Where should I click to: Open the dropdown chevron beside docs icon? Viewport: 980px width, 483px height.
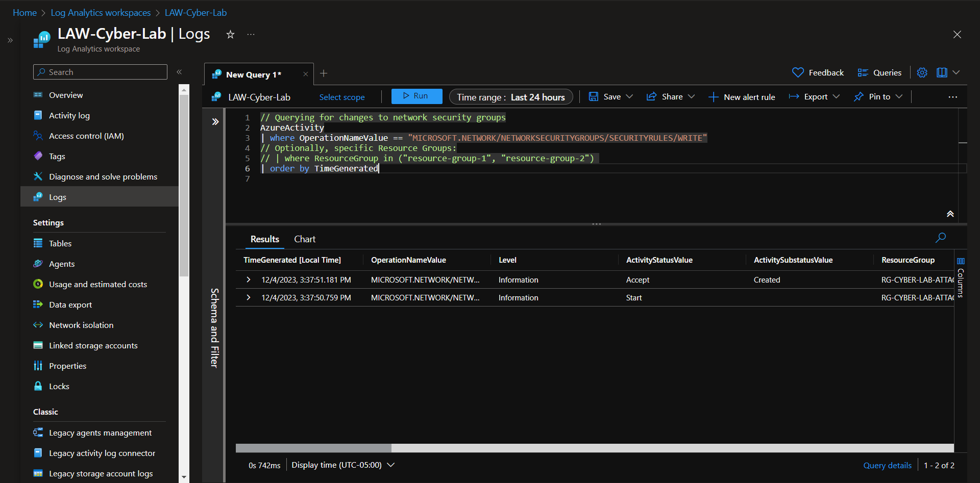(x=956, y=72)
